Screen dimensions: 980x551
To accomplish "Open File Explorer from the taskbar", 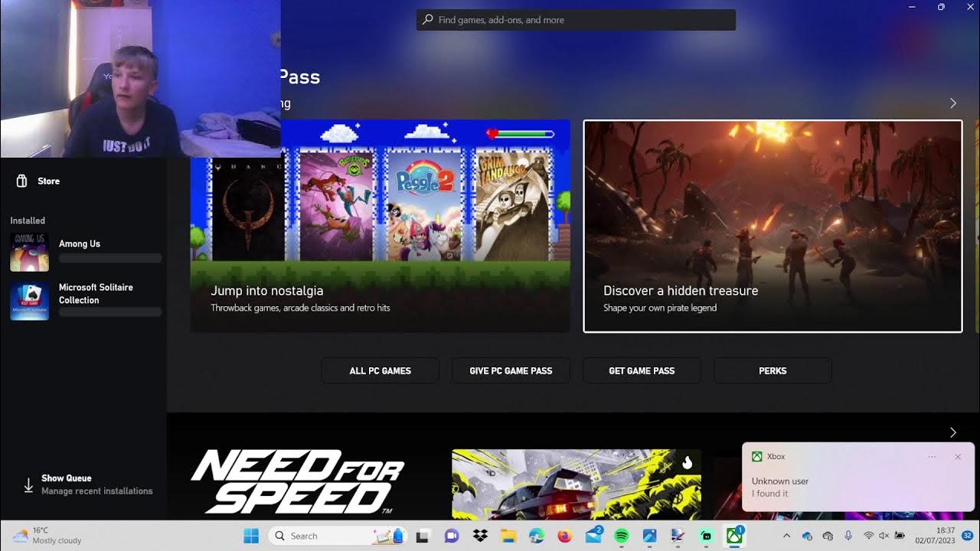I will (508, 536).
